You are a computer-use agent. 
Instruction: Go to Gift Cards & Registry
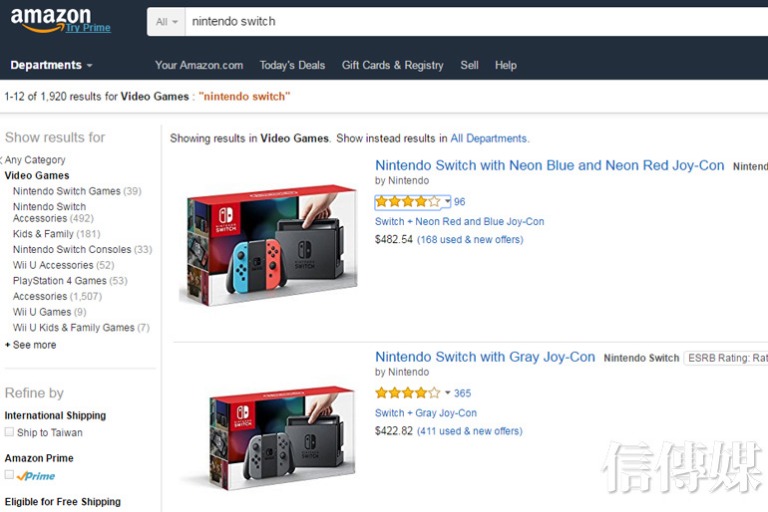tap(392, 65)
